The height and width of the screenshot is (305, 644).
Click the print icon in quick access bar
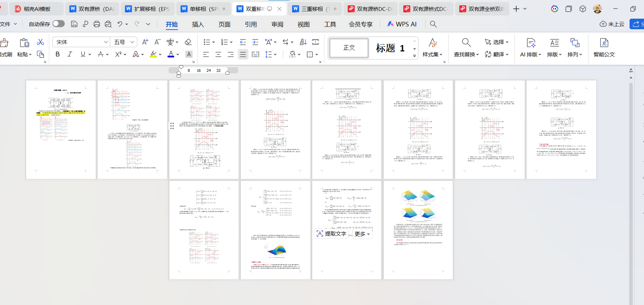[97, 24]
